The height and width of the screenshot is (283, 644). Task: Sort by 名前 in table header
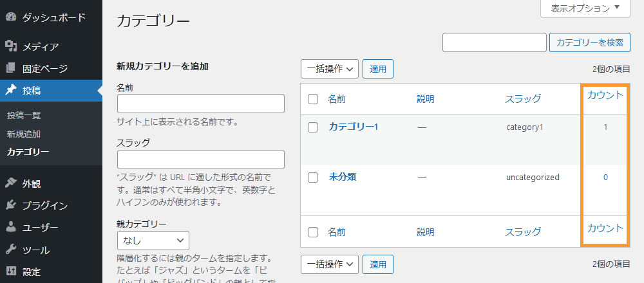pos(337,99)
